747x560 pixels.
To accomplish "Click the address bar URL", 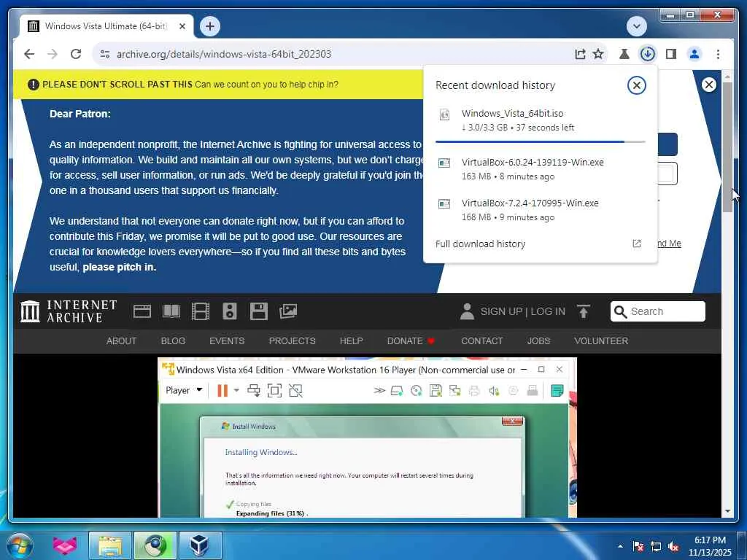I will click(x=224, y=54).
